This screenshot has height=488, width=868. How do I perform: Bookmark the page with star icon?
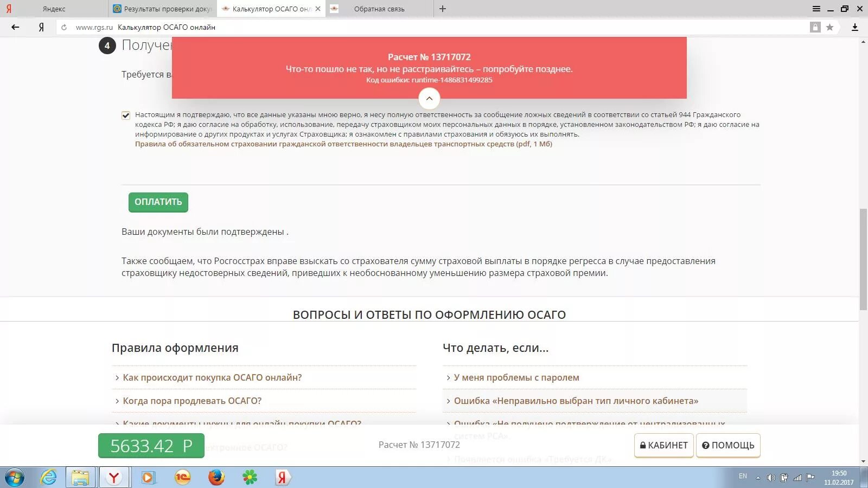pyautogui.click(x=829, y=27)
